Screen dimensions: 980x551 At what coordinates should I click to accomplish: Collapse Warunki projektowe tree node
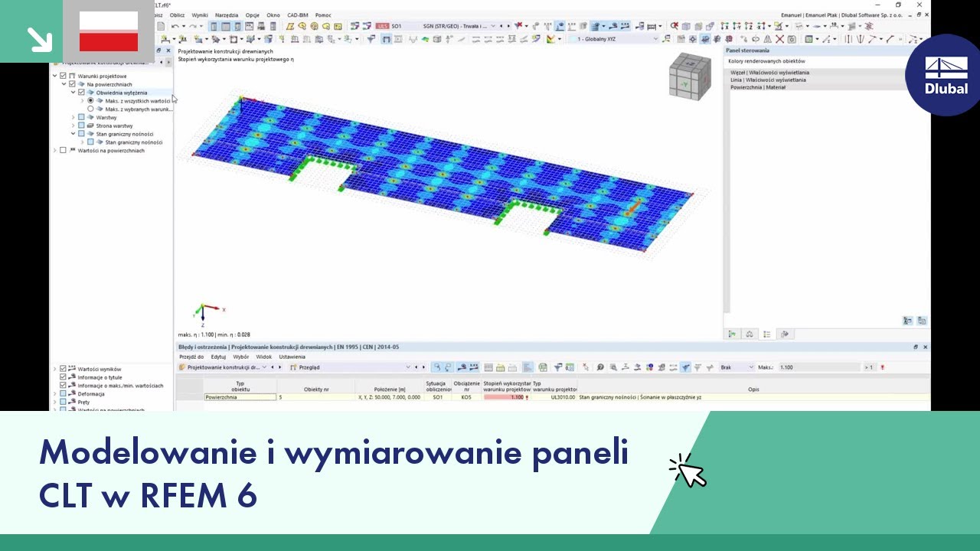pyautogui.click(x=54, y=76)
